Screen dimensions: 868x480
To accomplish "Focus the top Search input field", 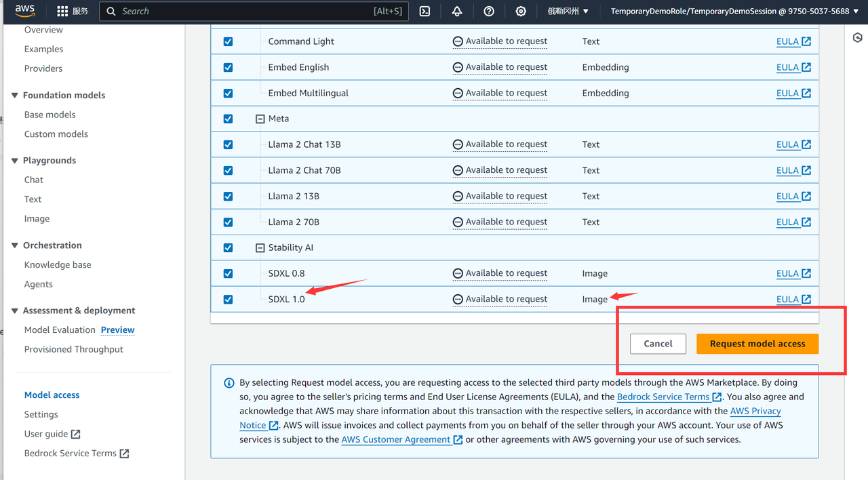I will 254,12.
